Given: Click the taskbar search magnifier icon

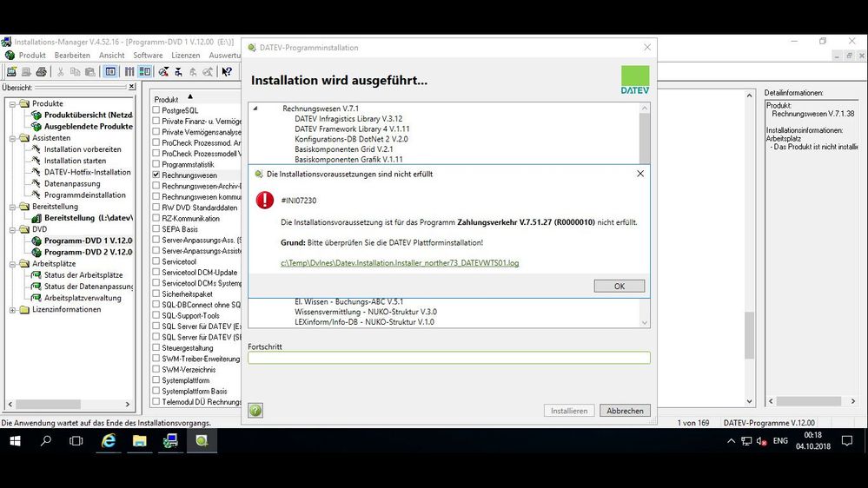Looking at the screenshot, I should 46,440.
